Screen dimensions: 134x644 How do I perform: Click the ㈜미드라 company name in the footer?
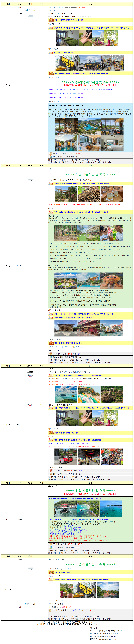94,628
